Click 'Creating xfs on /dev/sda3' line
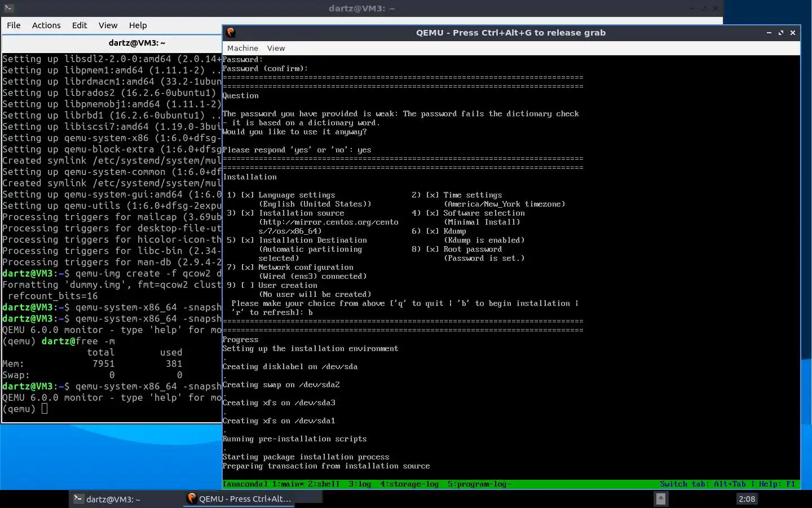The height and width of the screenshot is (508, 812). [279, 403]
